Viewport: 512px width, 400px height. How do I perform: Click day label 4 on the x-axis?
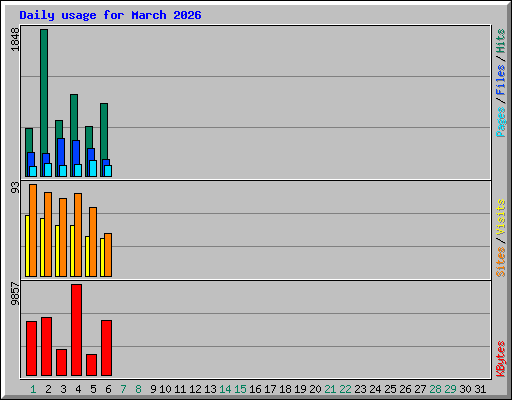click(x=78, y=389)
